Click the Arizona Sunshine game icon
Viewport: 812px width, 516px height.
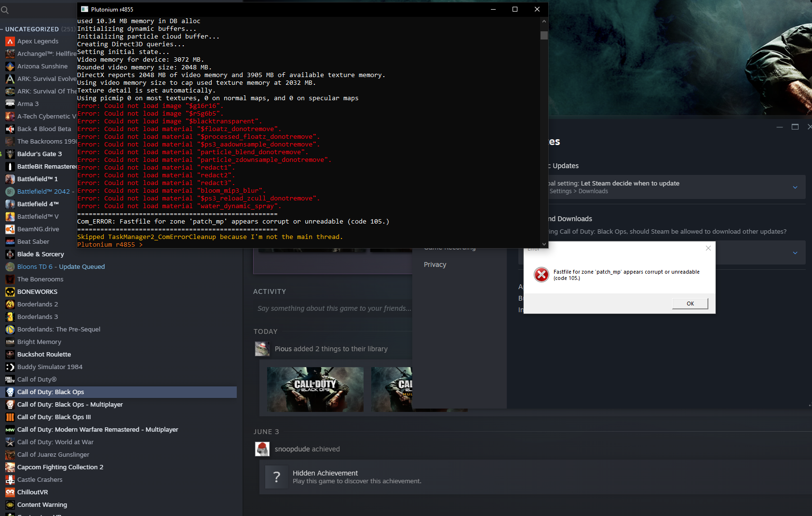click(x=10, y=66)
